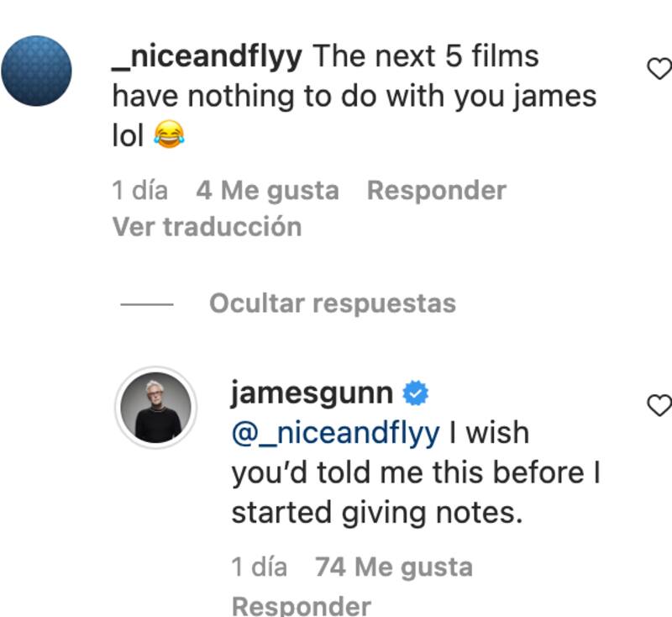Viewport: 672px width, 617px height.
Task: View the 74 Me gusta likes list
Action: [394, 567]
